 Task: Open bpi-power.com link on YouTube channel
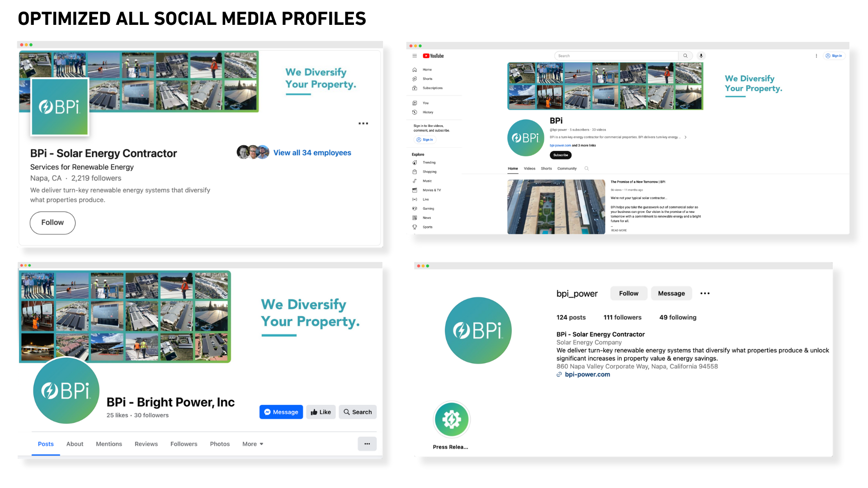[560, 145]
